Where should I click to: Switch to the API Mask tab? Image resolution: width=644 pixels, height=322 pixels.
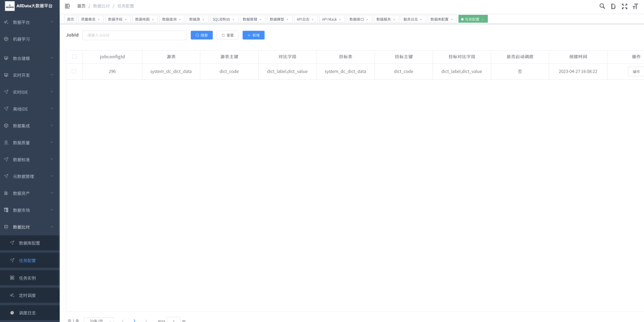330,19
